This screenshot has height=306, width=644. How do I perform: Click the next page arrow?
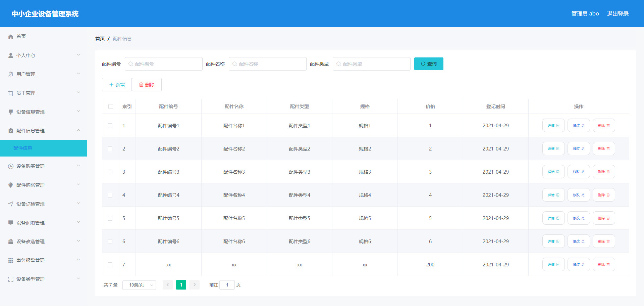pos(195,285)
